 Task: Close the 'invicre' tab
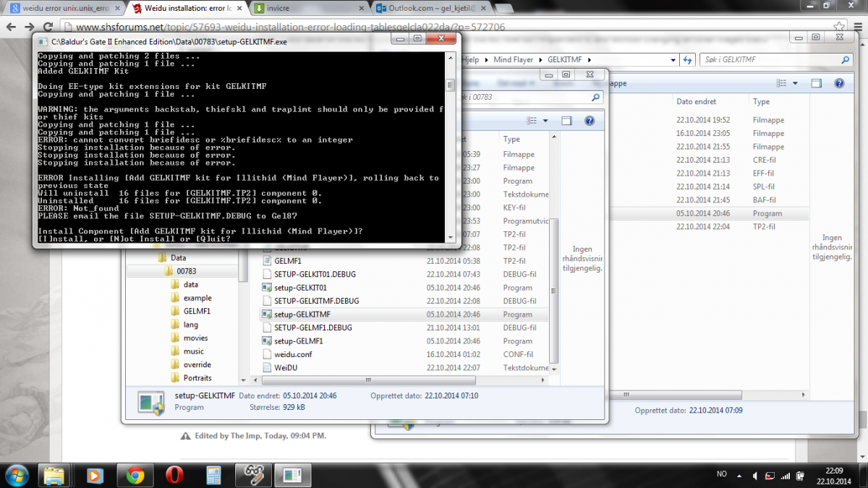[359, 9]
